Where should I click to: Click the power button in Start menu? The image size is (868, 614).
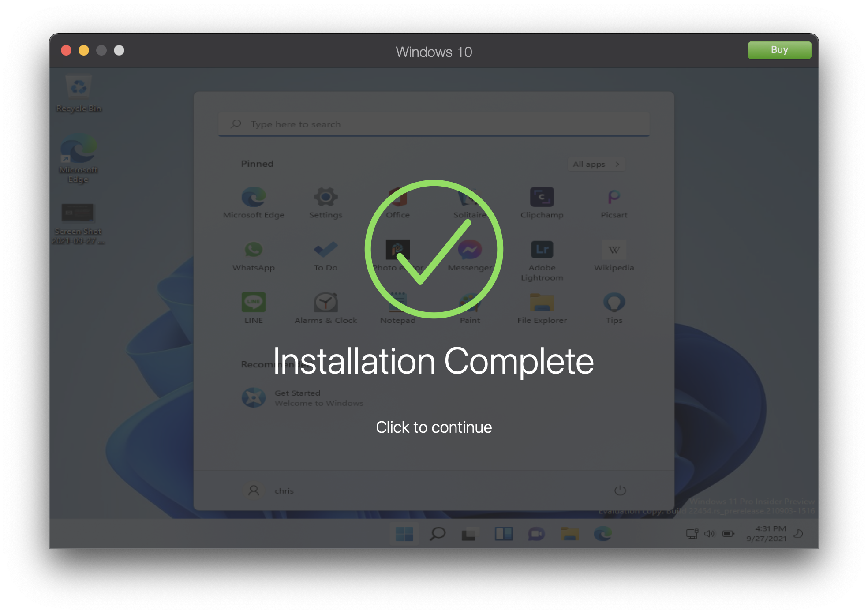620,490
